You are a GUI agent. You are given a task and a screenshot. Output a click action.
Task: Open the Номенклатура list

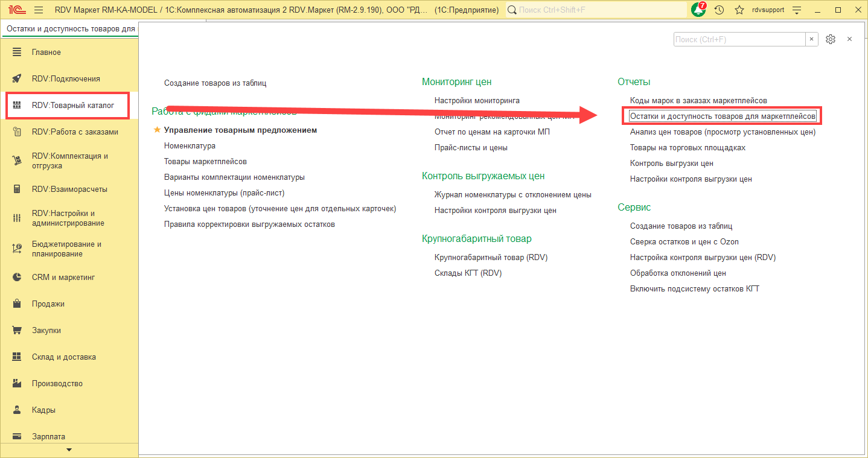pyautogui.click(x=190, y=145)
